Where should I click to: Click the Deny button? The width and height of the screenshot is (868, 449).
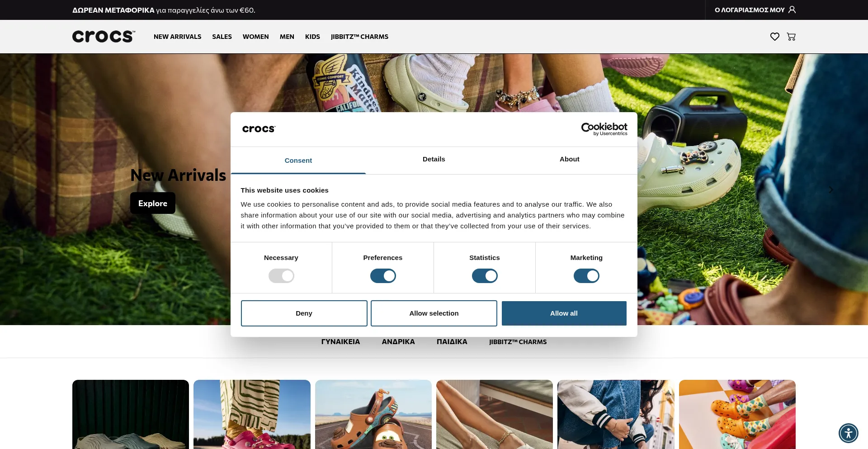[x=304, y=313]
